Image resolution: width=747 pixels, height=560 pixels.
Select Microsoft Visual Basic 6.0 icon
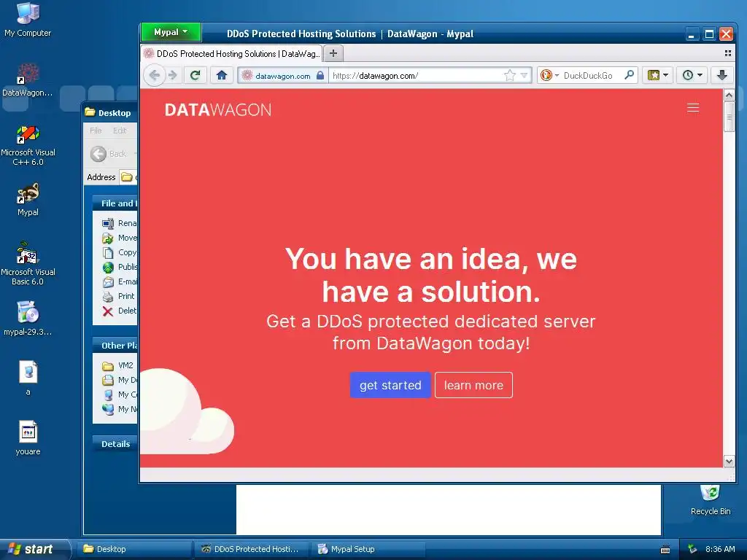click(x=28, y=264)
